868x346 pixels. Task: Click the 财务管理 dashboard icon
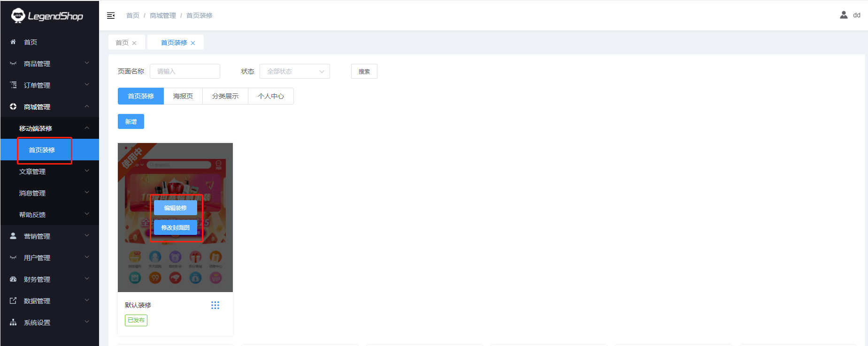[13, 279]
